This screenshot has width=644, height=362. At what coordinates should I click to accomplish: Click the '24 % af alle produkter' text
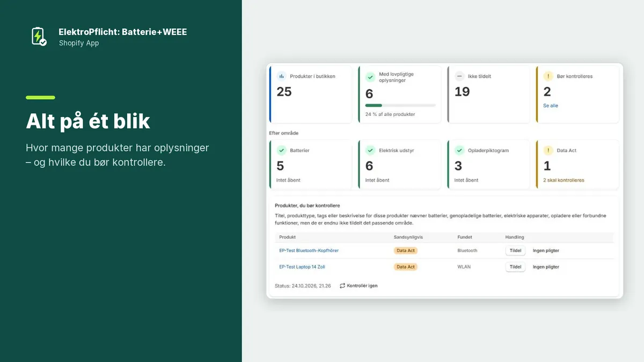[390, 114]
